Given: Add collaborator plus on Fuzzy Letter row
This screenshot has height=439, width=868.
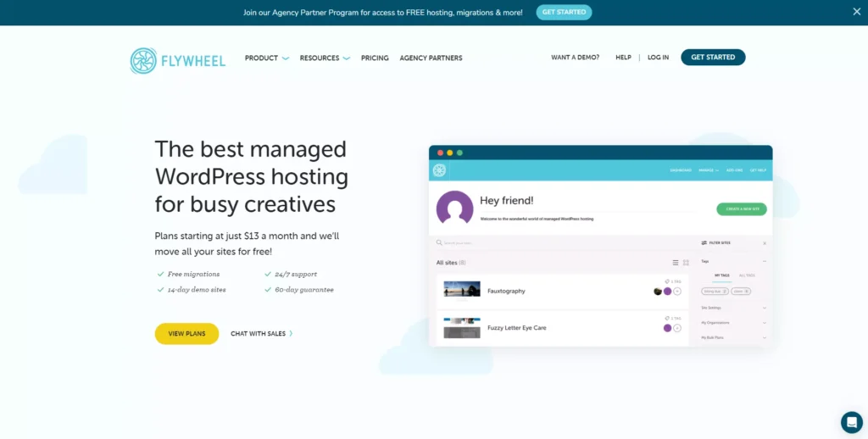Looking at the screenshot, I should tap(677, 328).
